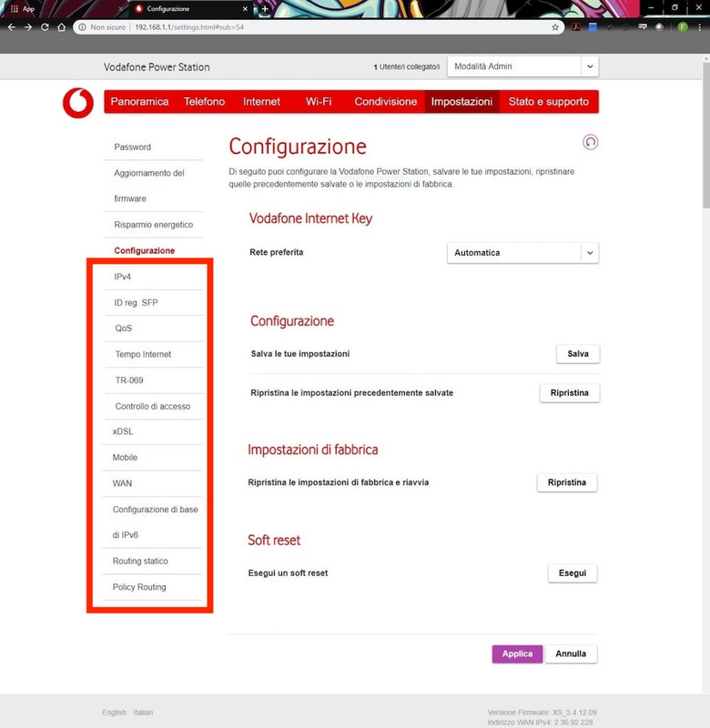The height and width of the screenshot is (728, 710).
Task: Open WAN settings in the sidebar
Action: (x=122, y=483)
